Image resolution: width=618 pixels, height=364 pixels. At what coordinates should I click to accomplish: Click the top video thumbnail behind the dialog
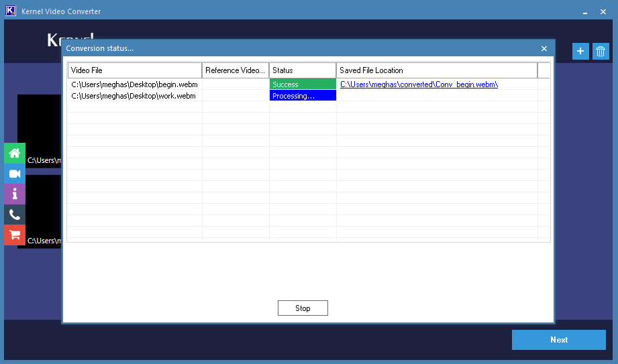point(40,131)
